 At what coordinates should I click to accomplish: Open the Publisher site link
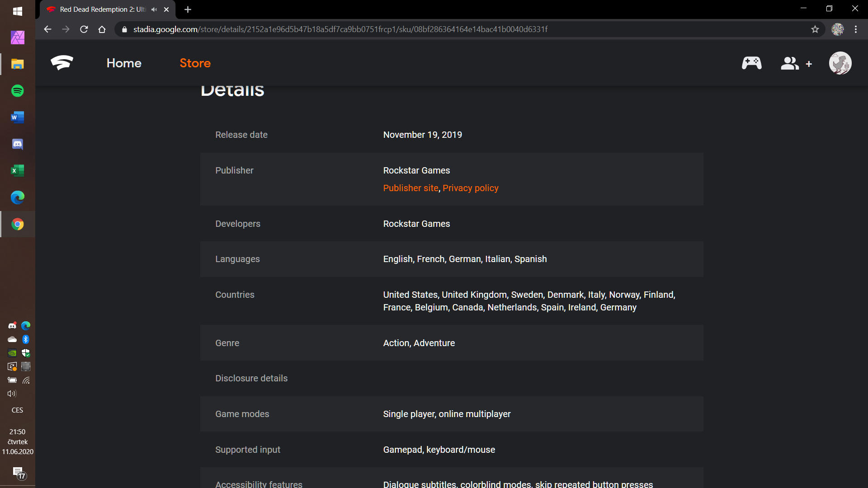[410, 188]
